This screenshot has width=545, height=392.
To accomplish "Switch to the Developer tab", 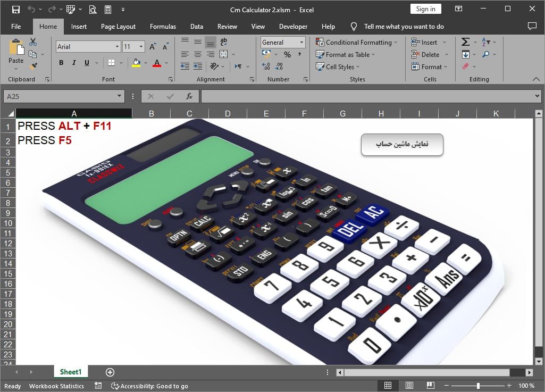I will (293, 27).
